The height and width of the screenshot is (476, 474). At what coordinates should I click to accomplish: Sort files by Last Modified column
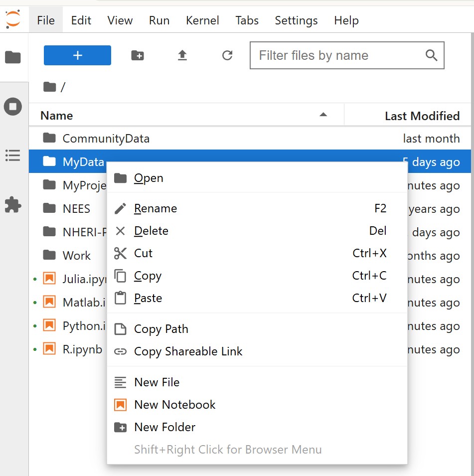coord(422,116)
